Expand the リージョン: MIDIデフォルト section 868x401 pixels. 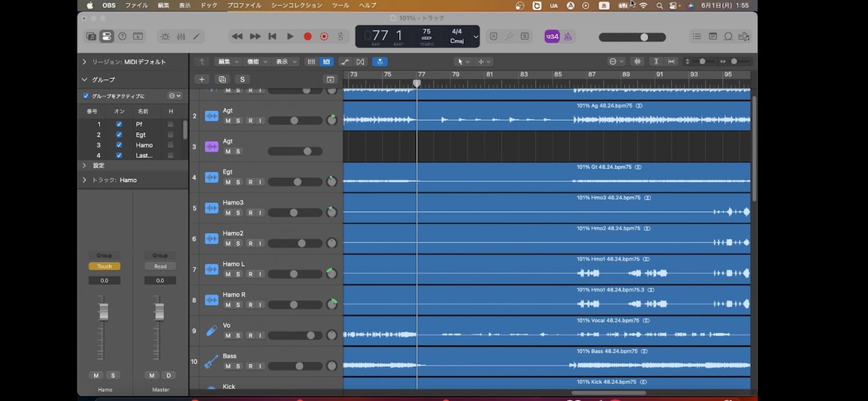[84, 62]
